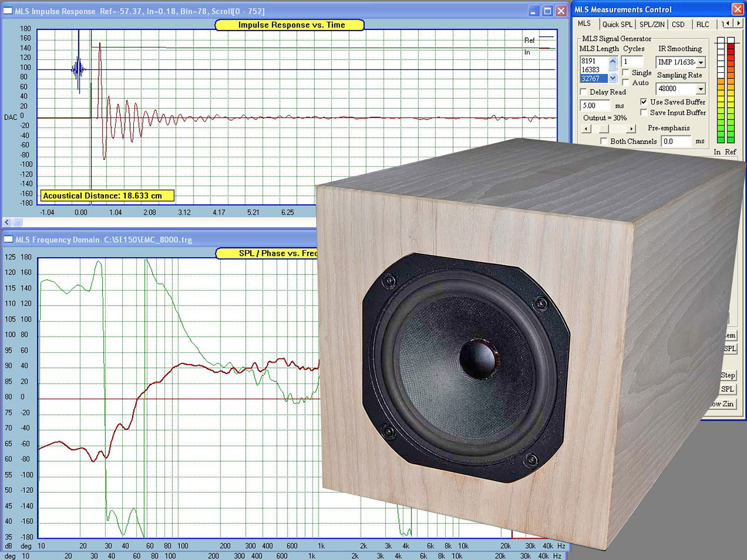This screenshot has height=560, width=747.
Task: Click the left arrow of the Output slider
Action: click(x=585, y=128)
